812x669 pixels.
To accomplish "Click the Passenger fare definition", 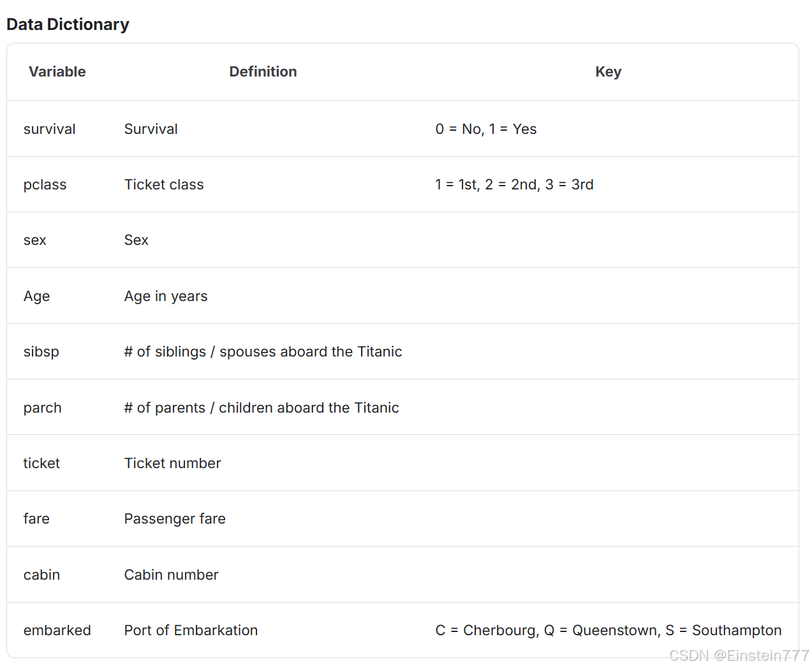I will [x=175, y=518].
